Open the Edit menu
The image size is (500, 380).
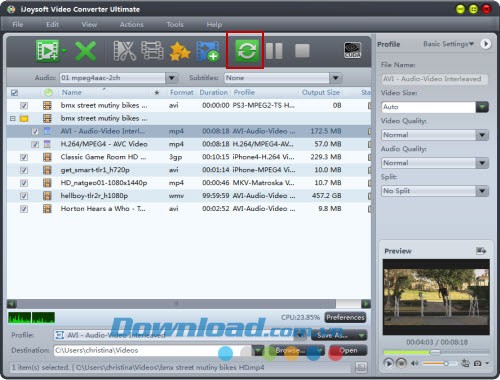tap(52, 25)
